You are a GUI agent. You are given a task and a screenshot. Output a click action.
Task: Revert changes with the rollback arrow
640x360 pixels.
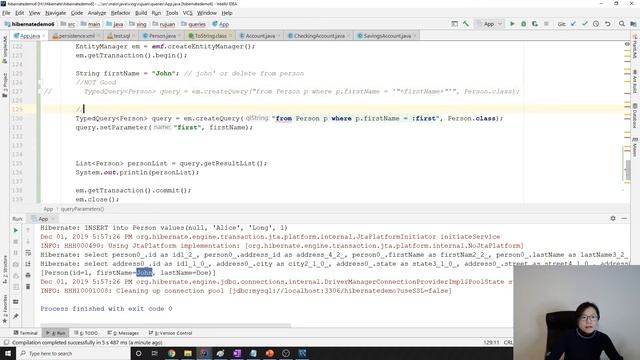608,24
